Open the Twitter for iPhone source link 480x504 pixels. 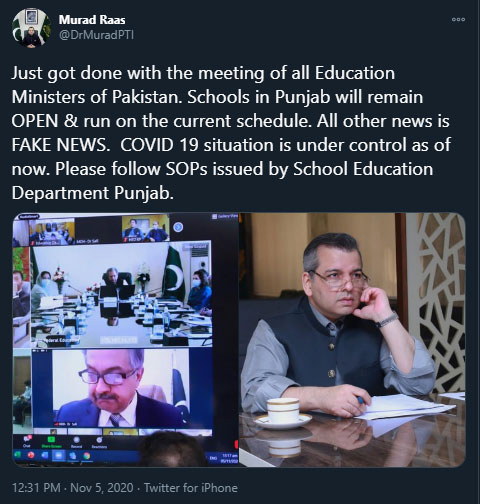point(191,488)
